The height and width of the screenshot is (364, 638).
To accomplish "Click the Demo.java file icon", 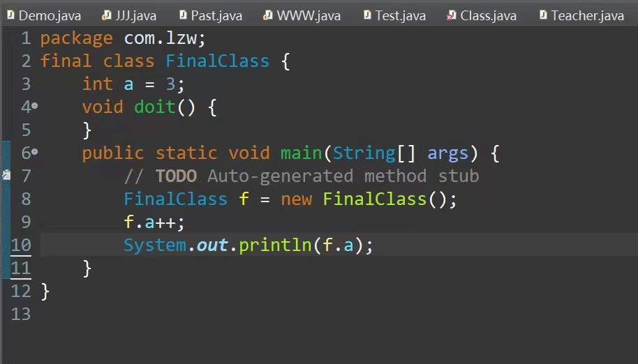I will (11, 15).
